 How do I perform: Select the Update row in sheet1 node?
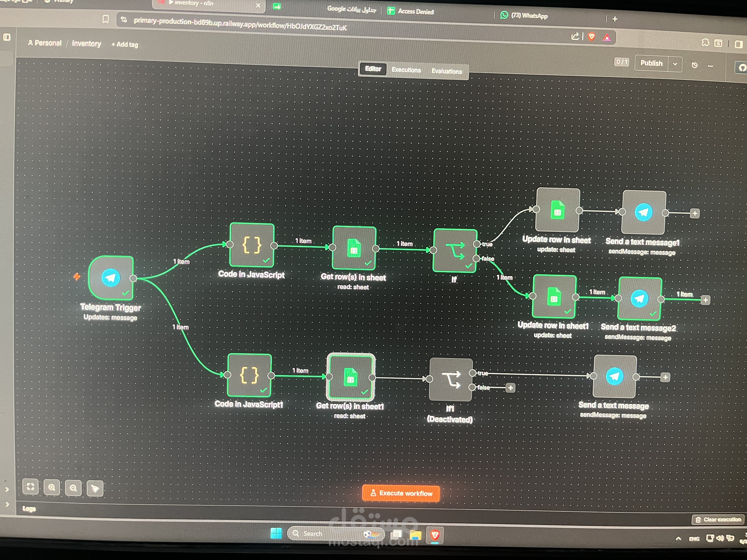click(x=554, y=296)
